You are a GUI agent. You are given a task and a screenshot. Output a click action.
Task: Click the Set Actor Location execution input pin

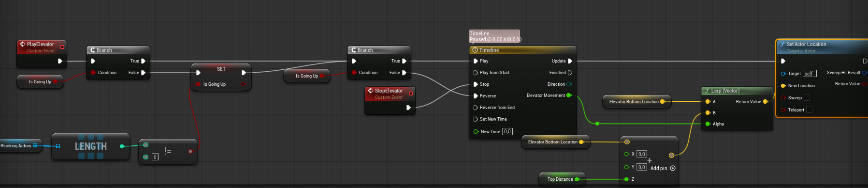(x=783, y=61)
